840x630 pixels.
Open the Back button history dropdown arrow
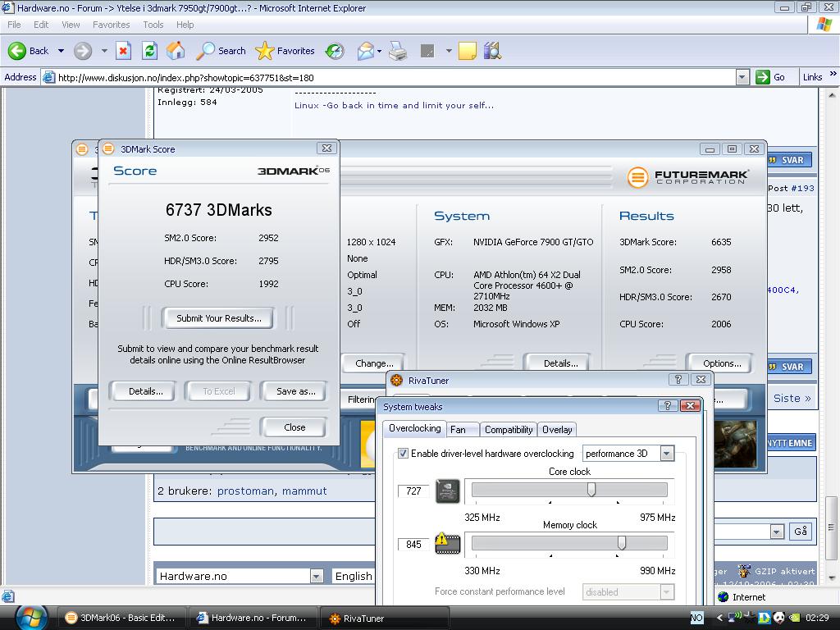pyautogui.click(x=61, y=51)
